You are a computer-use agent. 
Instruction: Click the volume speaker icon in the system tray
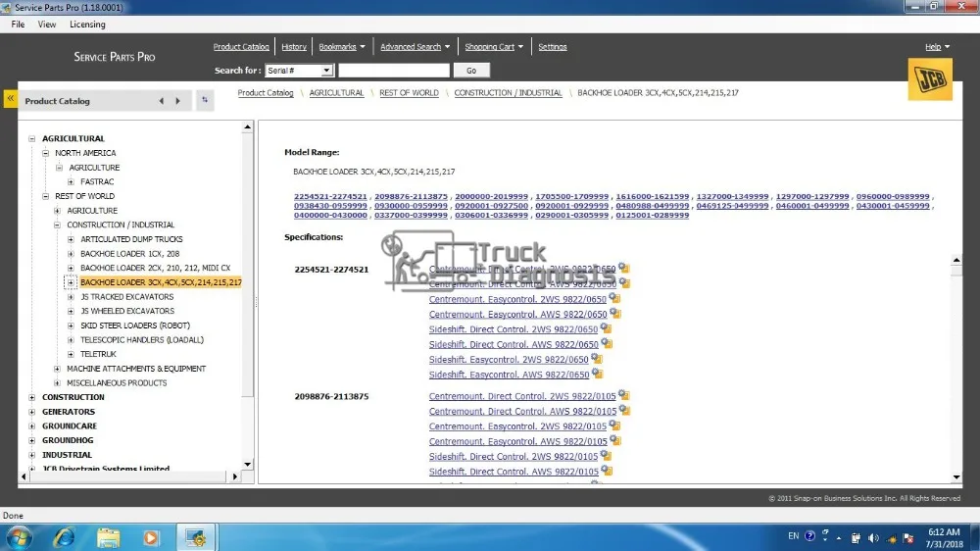(x=874, y=538)
